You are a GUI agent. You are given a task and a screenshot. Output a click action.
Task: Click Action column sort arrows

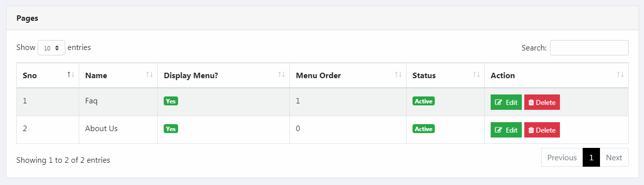pos(620,75)
